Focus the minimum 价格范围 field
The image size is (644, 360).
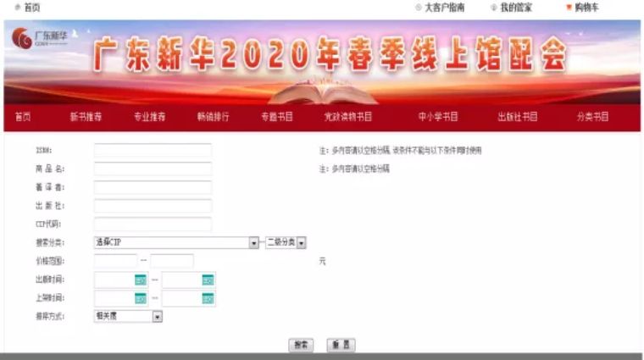tap(115, 261)
